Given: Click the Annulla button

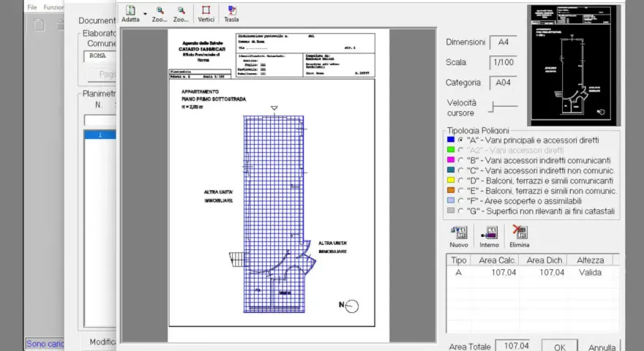Looking at the screenshot, I should (602, 347).
